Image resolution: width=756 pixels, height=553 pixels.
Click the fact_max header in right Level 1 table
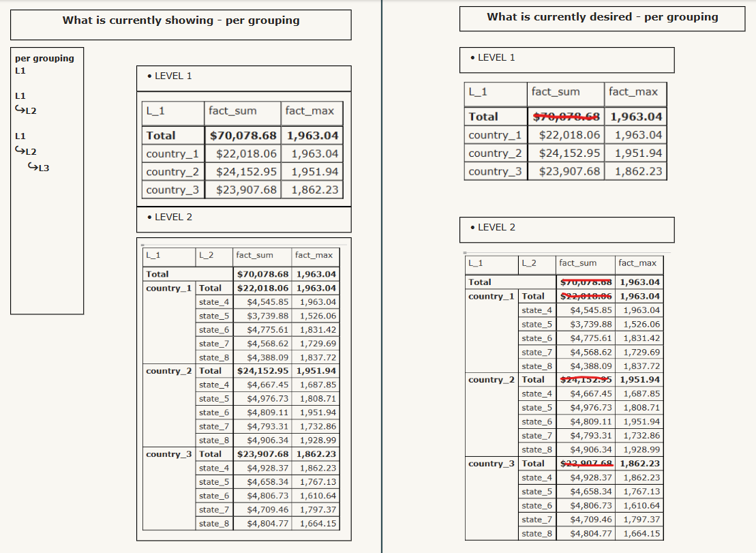[x=633, y=92]
